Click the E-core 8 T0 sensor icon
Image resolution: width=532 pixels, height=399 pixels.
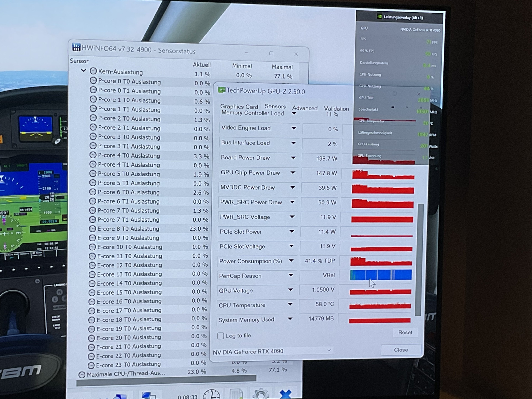[x=93, y=229]
